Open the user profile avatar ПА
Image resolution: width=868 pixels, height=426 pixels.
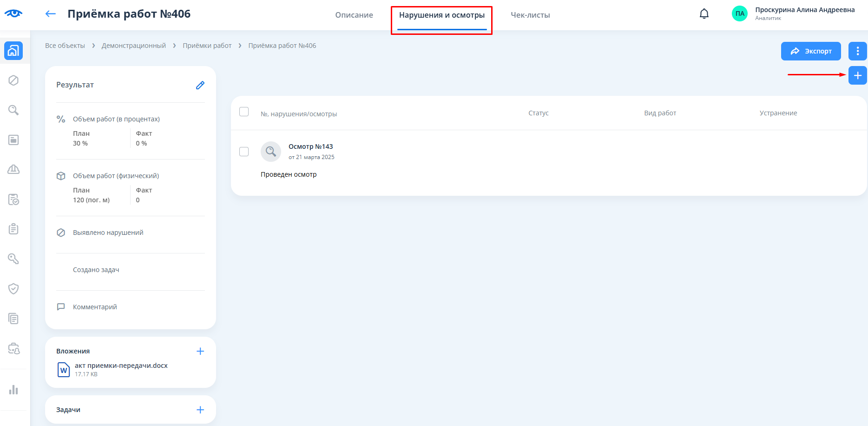point(739,14)
